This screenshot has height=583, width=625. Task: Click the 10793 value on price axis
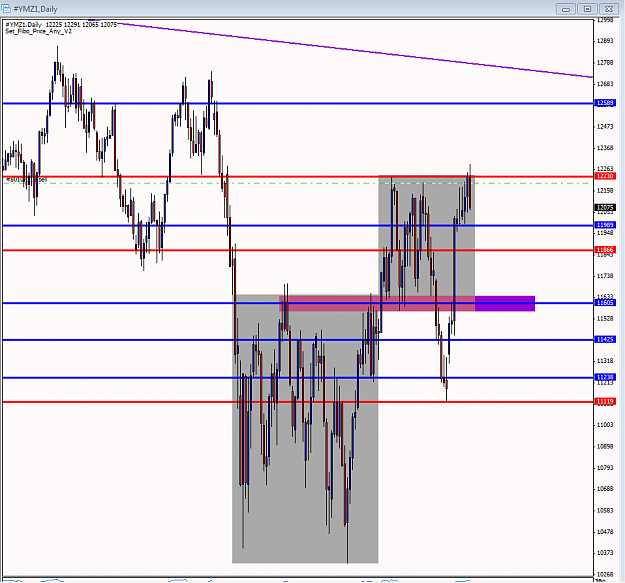tap(605, 467)
